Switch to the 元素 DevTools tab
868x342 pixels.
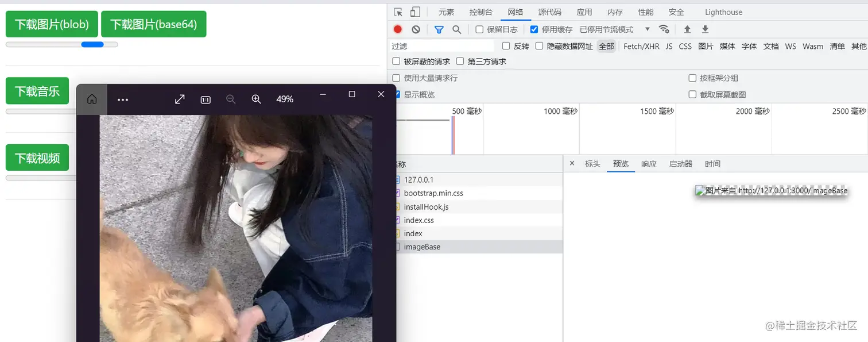[x=446, y=12]
